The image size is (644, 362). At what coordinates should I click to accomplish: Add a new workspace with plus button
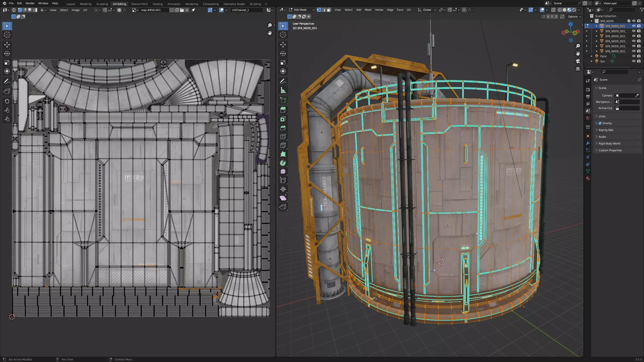pyautogui.click(x=266, y=4)
